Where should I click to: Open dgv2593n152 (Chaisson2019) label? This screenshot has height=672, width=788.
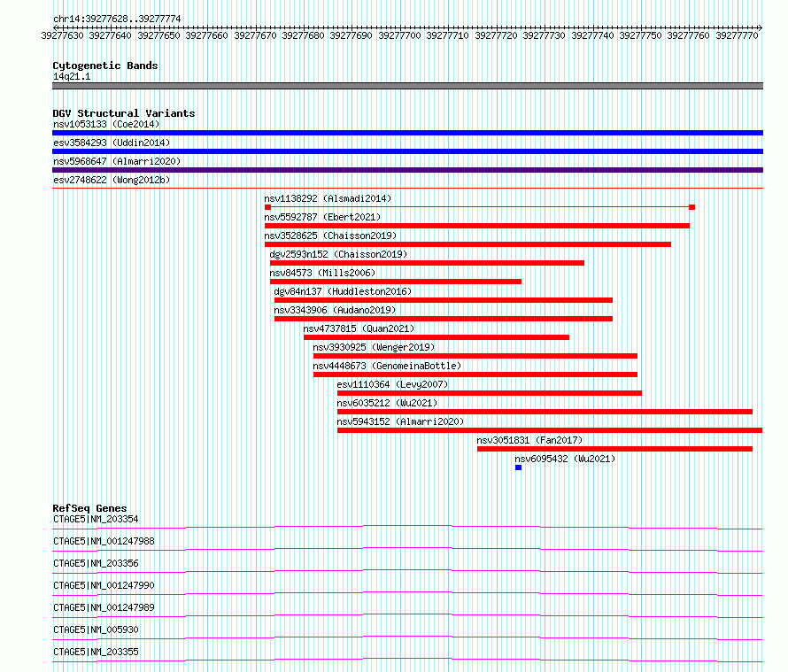[x=338, y=254]
